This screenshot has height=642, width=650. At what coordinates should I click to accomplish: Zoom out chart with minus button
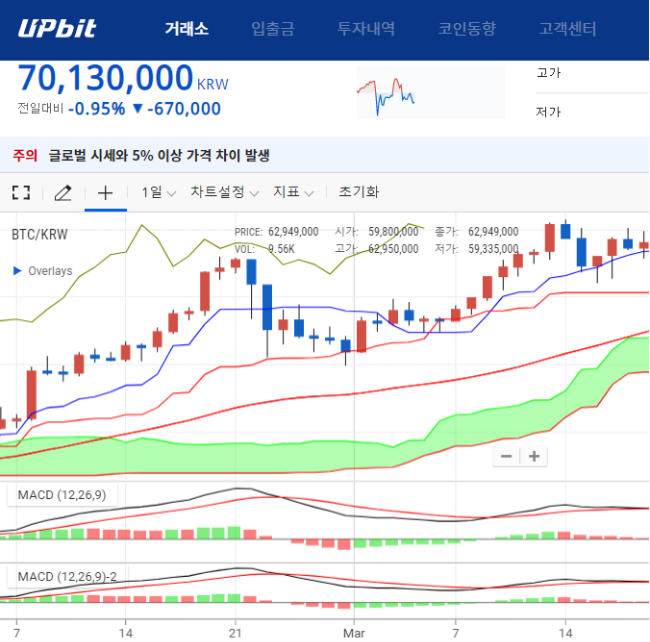click(x=506, y=456)
